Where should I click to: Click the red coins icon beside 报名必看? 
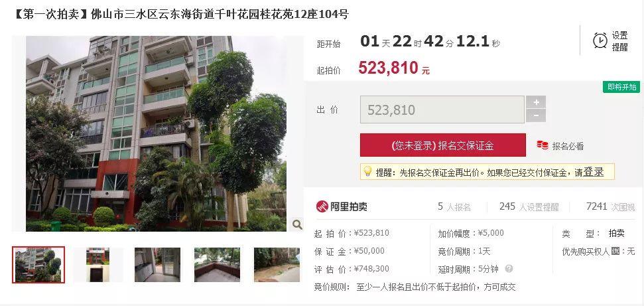click(542, 145)
